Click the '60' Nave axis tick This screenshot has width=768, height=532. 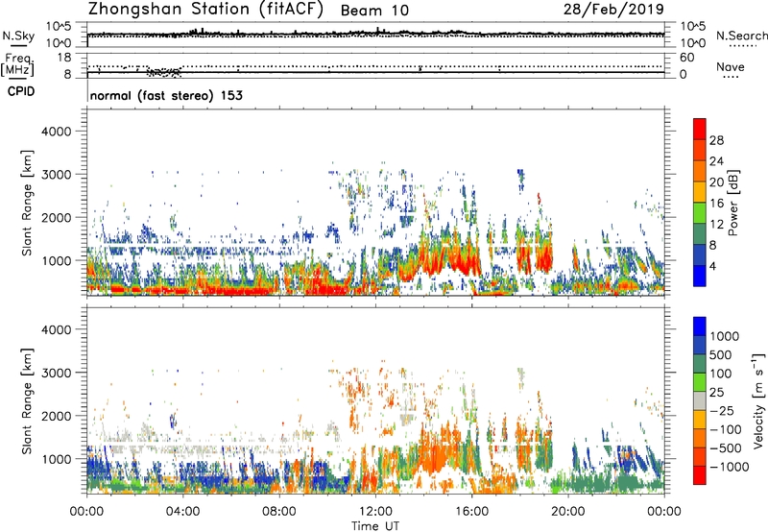coord(686,58)
